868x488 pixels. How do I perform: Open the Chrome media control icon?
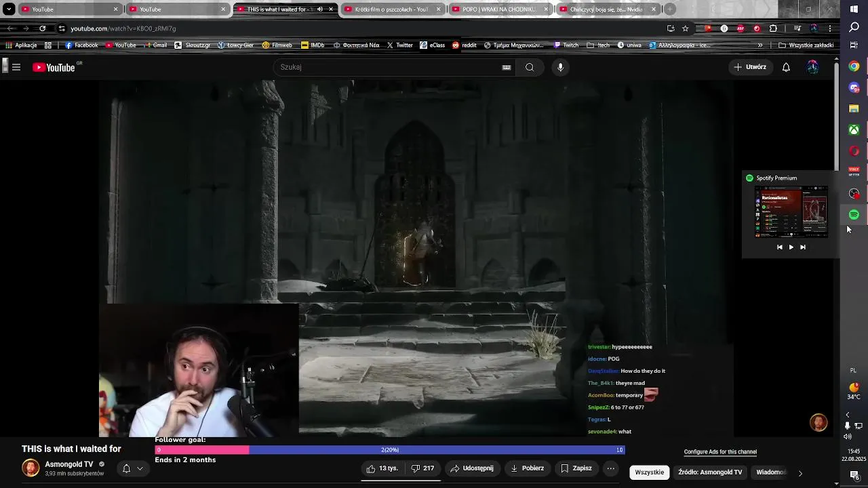[797, 28]
